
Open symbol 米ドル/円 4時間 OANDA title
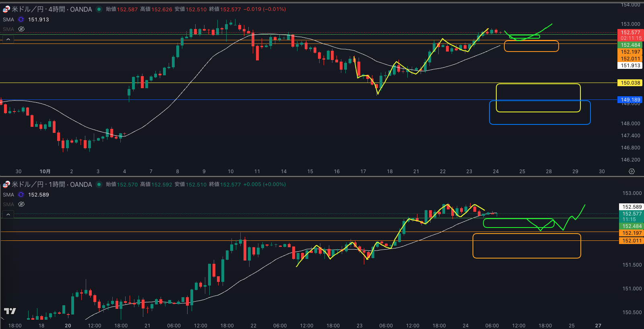[x=52, y=9]
